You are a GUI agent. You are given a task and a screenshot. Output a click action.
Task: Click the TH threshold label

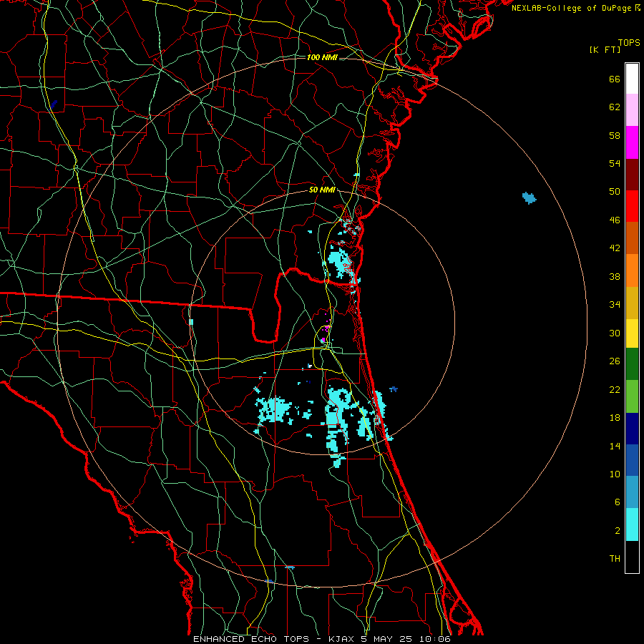[615, 559]
